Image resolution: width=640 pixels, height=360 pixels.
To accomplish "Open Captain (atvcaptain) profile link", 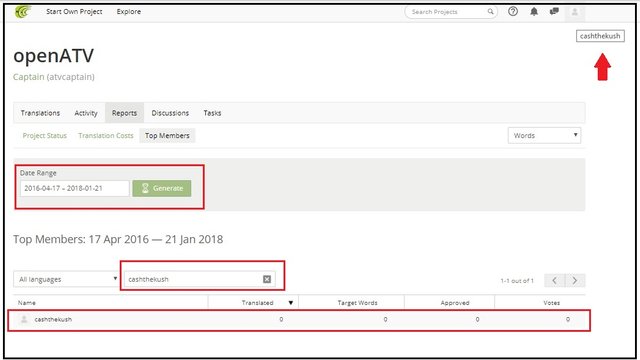I will 53,77.
